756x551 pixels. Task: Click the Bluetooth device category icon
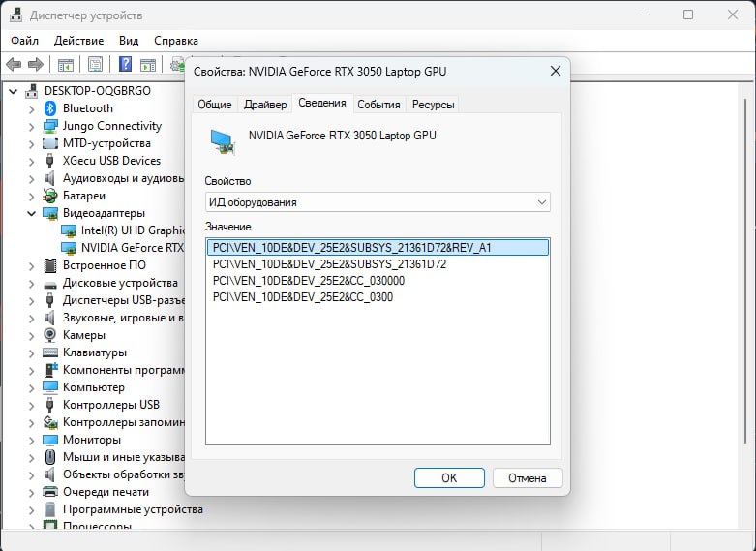(x=50, y=108)
